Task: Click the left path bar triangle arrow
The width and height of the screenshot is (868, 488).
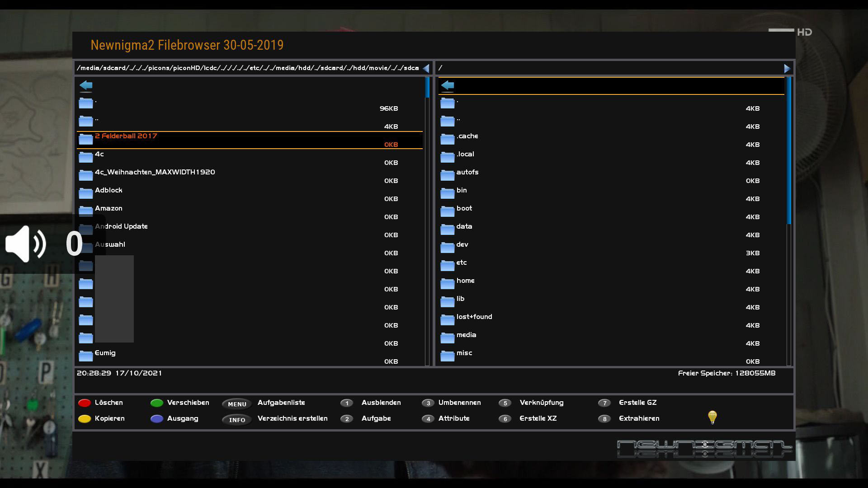Action: [x=426, y=69]
